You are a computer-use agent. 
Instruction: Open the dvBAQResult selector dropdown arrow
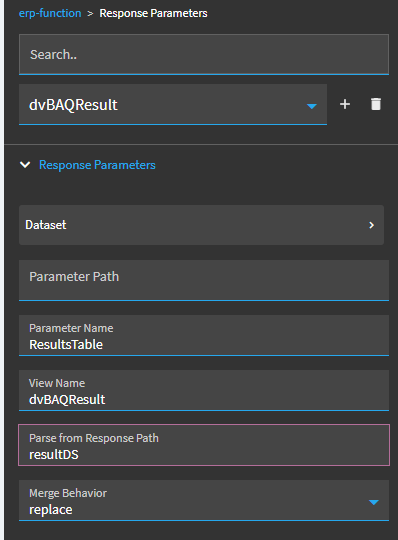point(312,106)
